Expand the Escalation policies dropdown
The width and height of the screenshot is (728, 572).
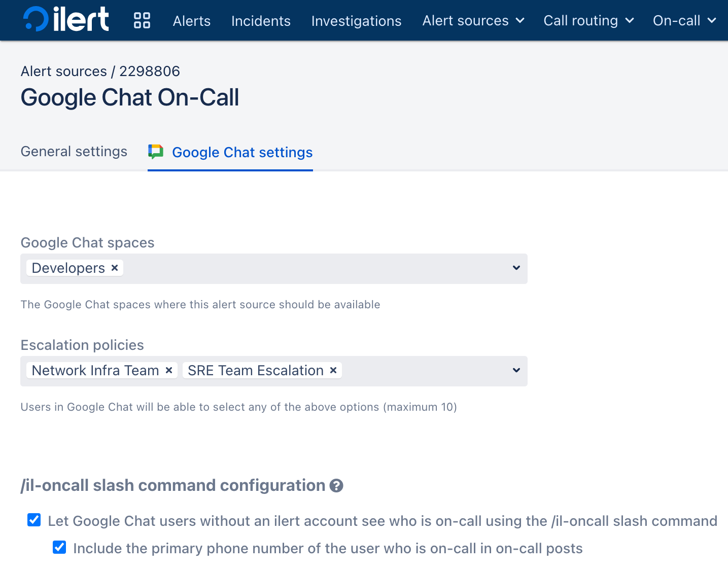point(516,370)
